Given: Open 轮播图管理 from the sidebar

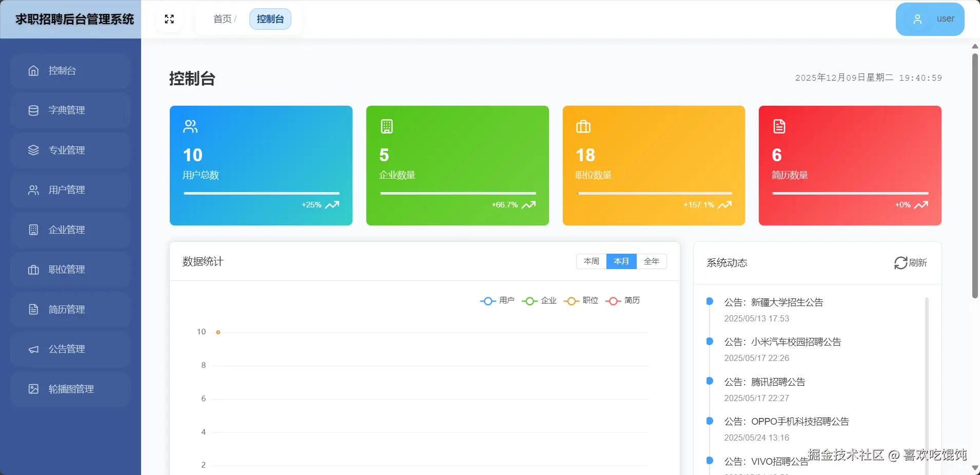Looking at the screenshot, I should (x=70, y=389).
